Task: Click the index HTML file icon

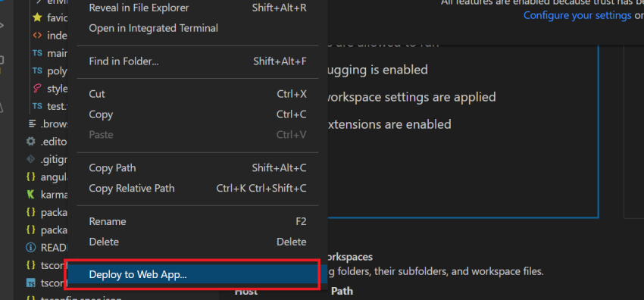Action: tap(37, 36)
